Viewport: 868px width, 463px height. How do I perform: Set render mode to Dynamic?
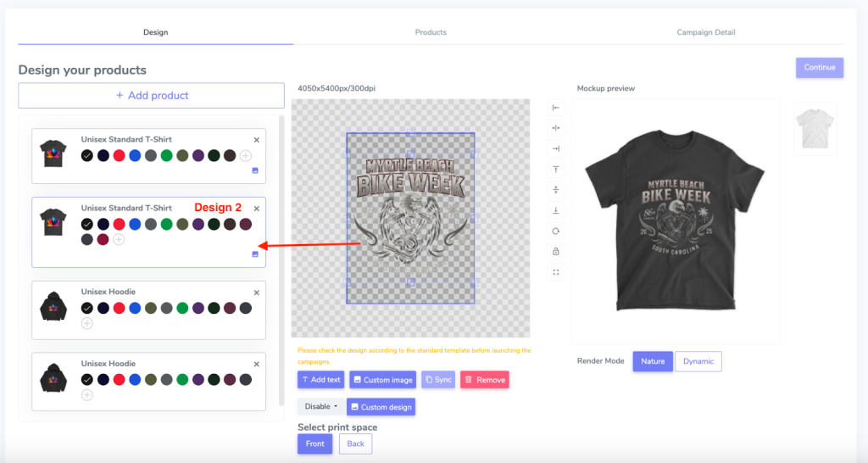(x=698, y=361)
